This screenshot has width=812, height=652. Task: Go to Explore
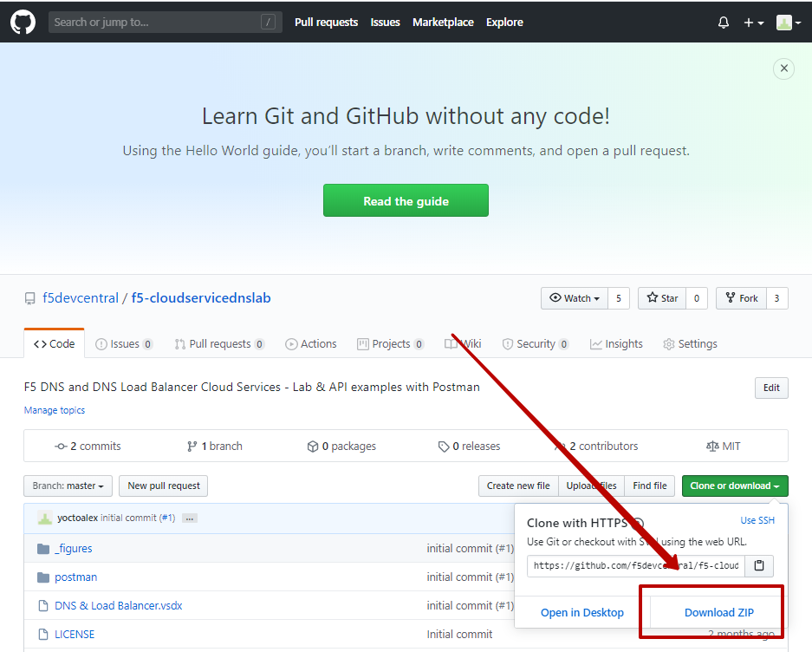pos(504,23)
